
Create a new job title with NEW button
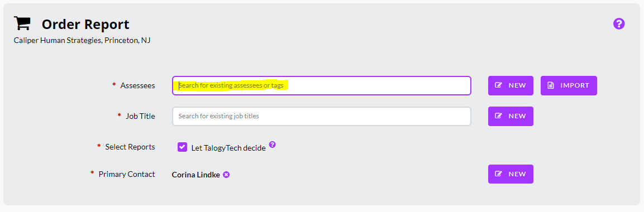click(511, 117)
